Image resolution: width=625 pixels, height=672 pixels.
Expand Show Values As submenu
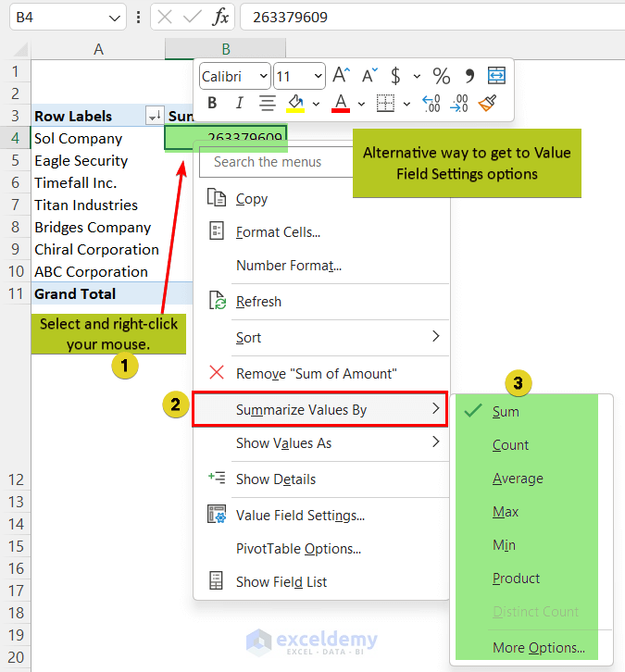tap(321, 443)
